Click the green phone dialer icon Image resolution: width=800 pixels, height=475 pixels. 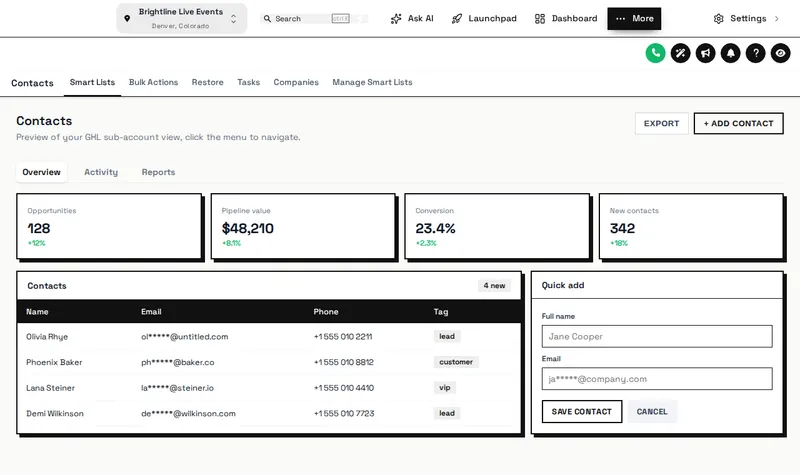[655, 53]
